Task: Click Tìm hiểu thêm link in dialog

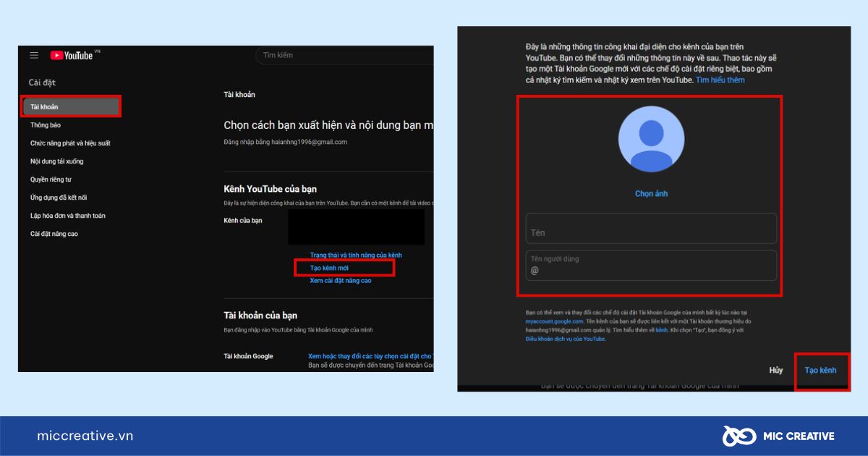Action: (x=720, y=80)
